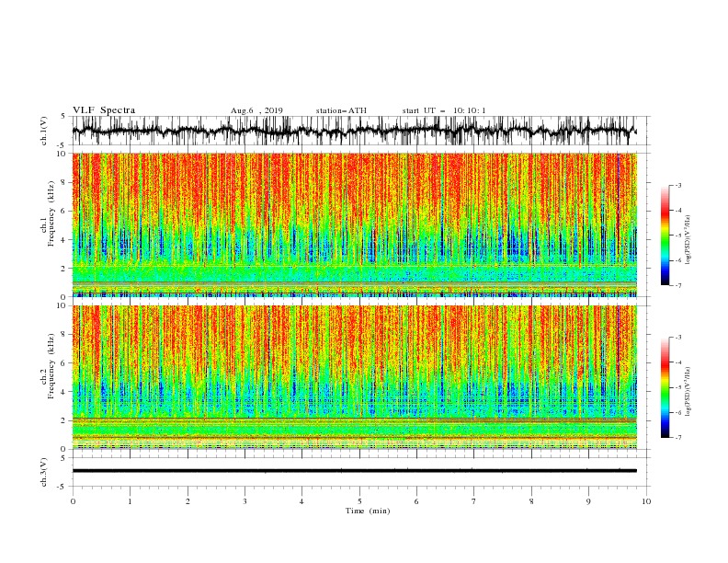
Task: Click the '10' frequency tick of ch.2 spectrogram
Action: tap(62, 305)
